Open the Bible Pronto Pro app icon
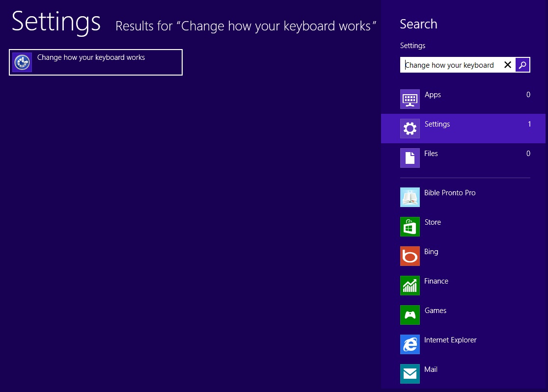The height and width of the screenshot is (392, 548). pyautogui.click(x=410, y=197)
